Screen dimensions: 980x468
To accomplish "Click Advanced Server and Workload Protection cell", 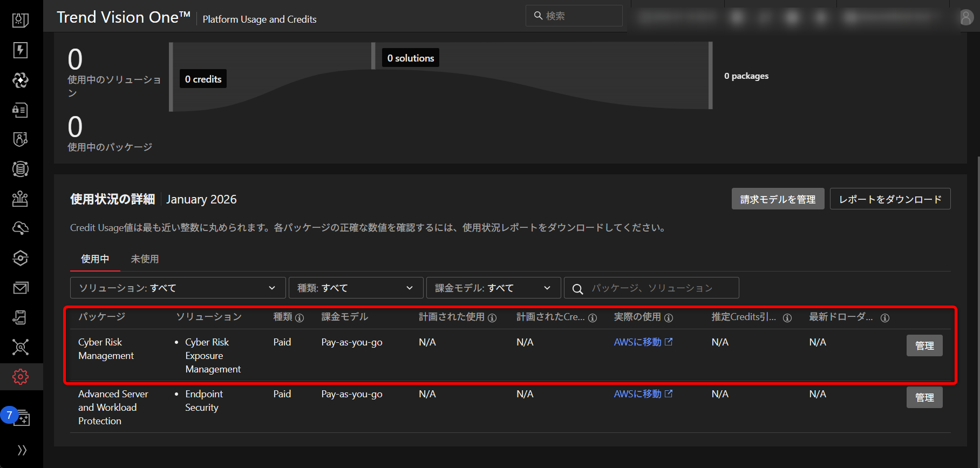I will click(x=113, y=408).
